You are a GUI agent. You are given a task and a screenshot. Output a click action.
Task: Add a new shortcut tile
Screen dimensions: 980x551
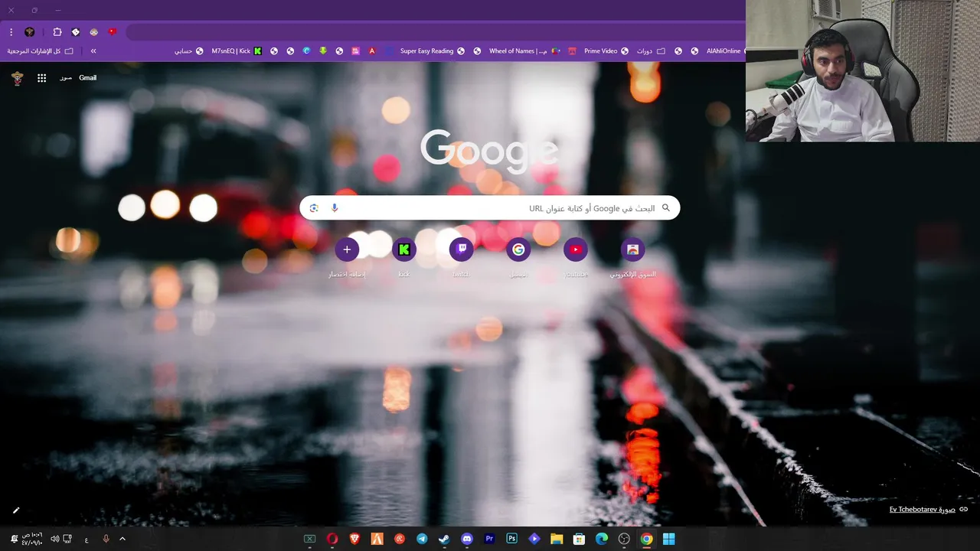pyautogui.click(x=347, y=249)
